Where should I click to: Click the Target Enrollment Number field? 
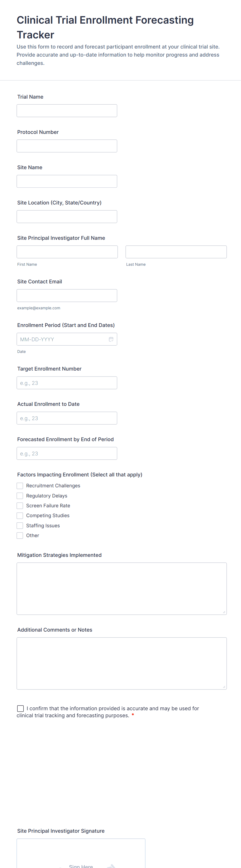[67, 383]
